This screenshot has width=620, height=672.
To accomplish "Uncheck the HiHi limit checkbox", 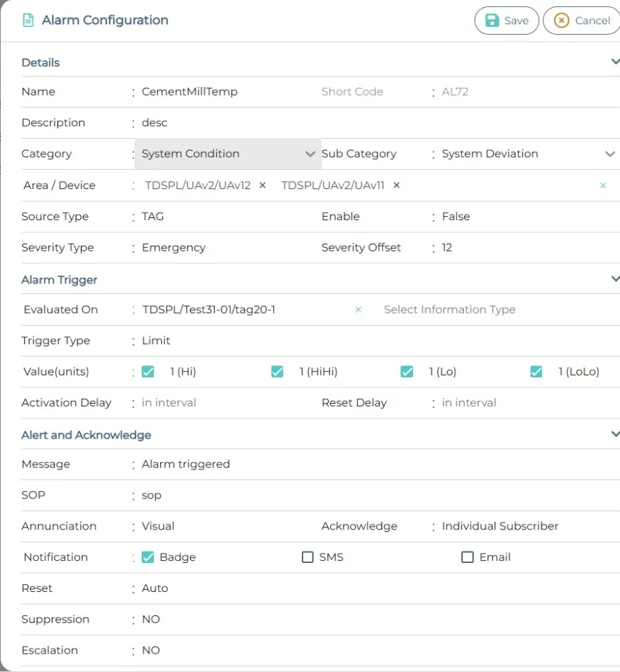I will 278,372.
